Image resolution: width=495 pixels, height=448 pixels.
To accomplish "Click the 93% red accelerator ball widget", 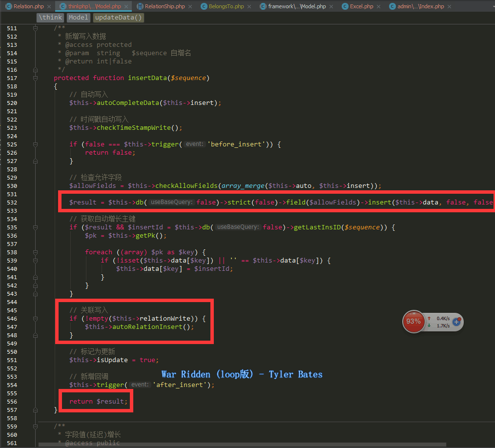I will tap(413, 322).
